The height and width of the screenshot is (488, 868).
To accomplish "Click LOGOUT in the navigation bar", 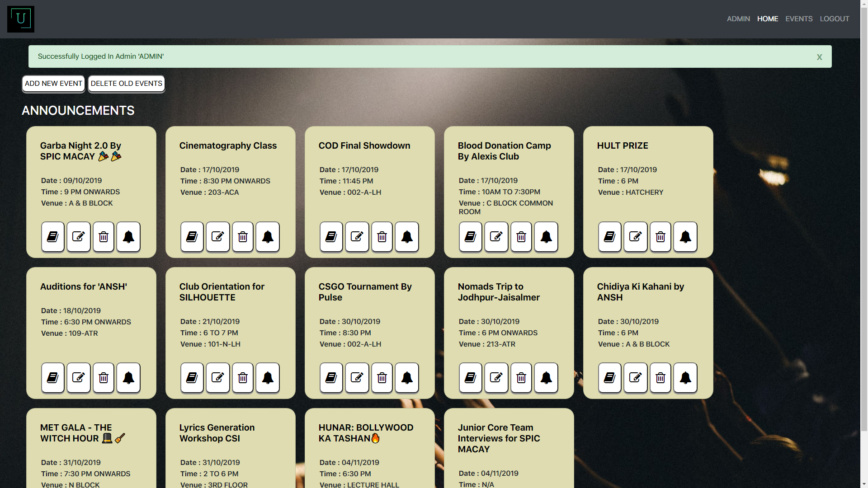I will 835,19.
